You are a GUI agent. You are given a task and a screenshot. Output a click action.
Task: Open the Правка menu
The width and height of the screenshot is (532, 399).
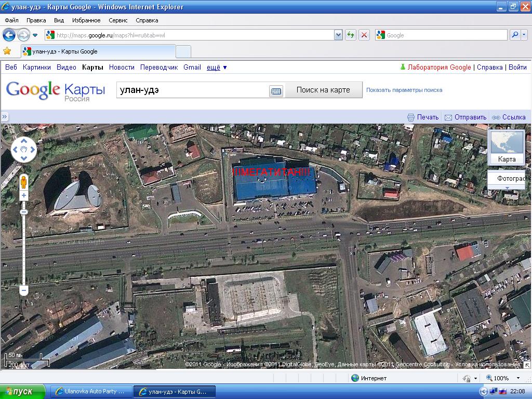36,20
